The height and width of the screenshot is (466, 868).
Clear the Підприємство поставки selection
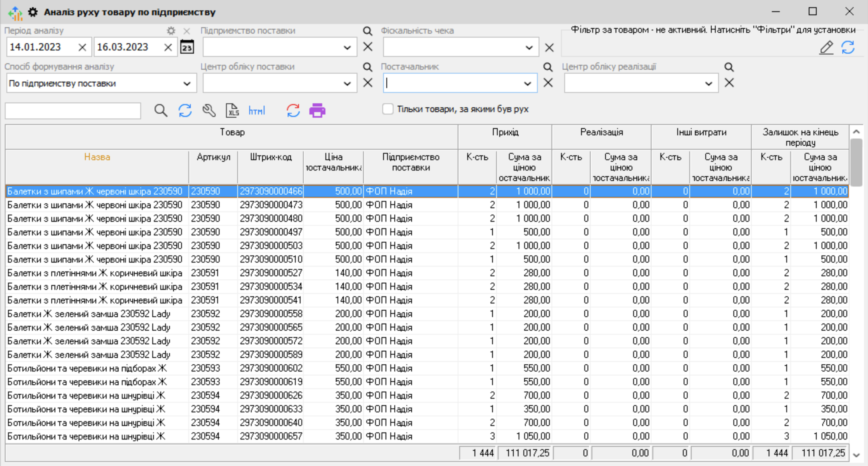pos(367,47)
